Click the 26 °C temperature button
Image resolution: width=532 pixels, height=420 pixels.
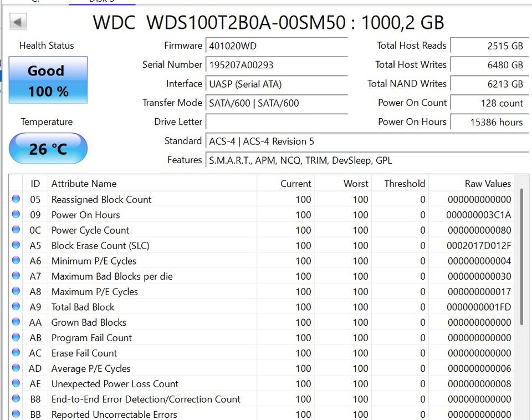[48, 149]
